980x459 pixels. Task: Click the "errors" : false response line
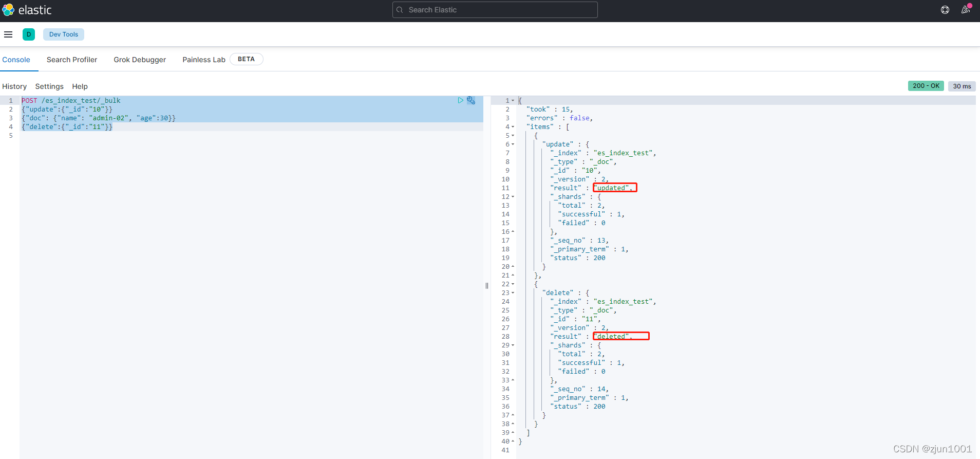pyautogui.click(x=559, y=118)
